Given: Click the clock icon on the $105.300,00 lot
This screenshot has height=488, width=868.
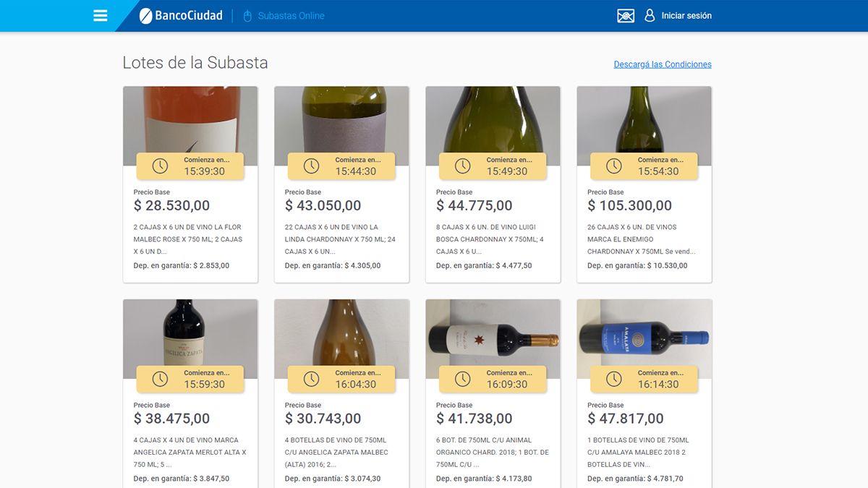Looking at the screenshot, I should (613, 165).
